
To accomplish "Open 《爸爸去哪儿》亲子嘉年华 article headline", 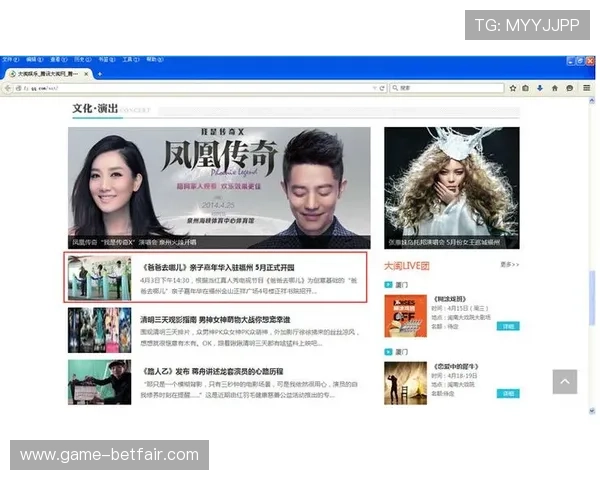I will (218, 268).
